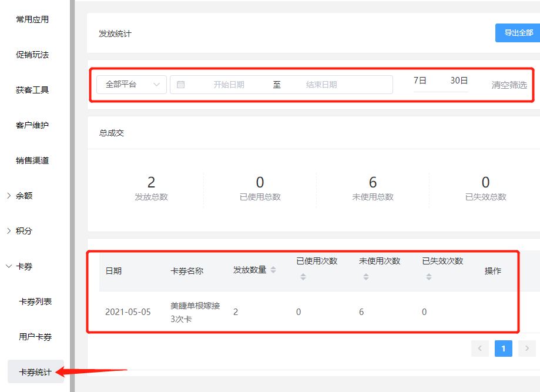Sort by 已使用次数 column sort arrows
The height and width of the screenshot is (392, 540).
click(x=303, y=277)
